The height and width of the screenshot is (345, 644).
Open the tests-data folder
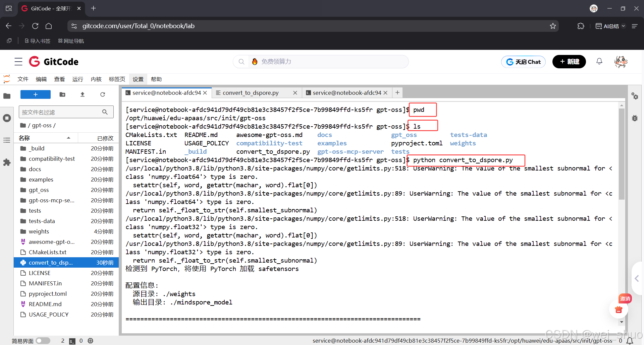pyautogui.click(x=66, y=221)
